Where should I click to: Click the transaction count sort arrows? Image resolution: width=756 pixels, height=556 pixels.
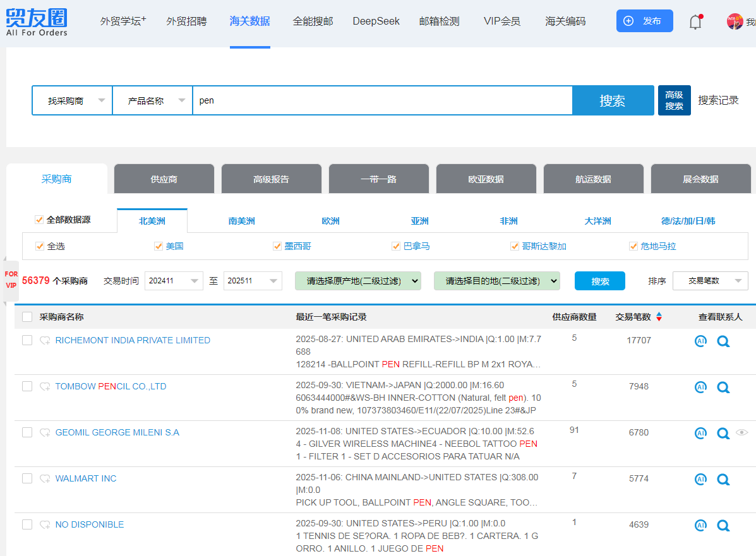(x=659, y=317)
